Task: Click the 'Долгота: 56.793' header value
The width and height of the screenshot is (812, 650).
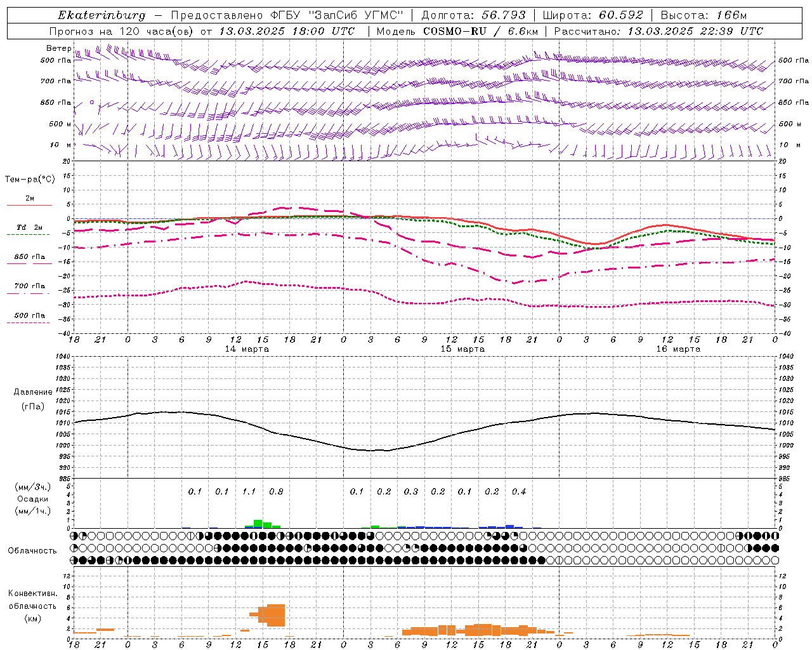Action: [x=473, y=15]
